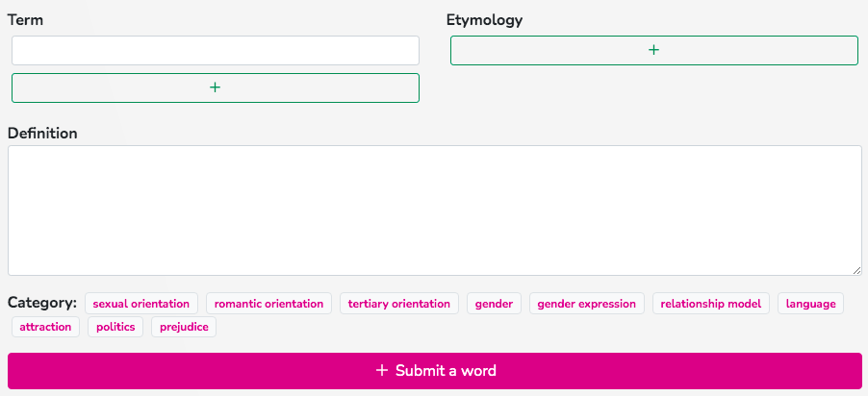The width and height of the screenshot is (868, 396).
Task: Click the Definition label
Action: coord(42,134)
